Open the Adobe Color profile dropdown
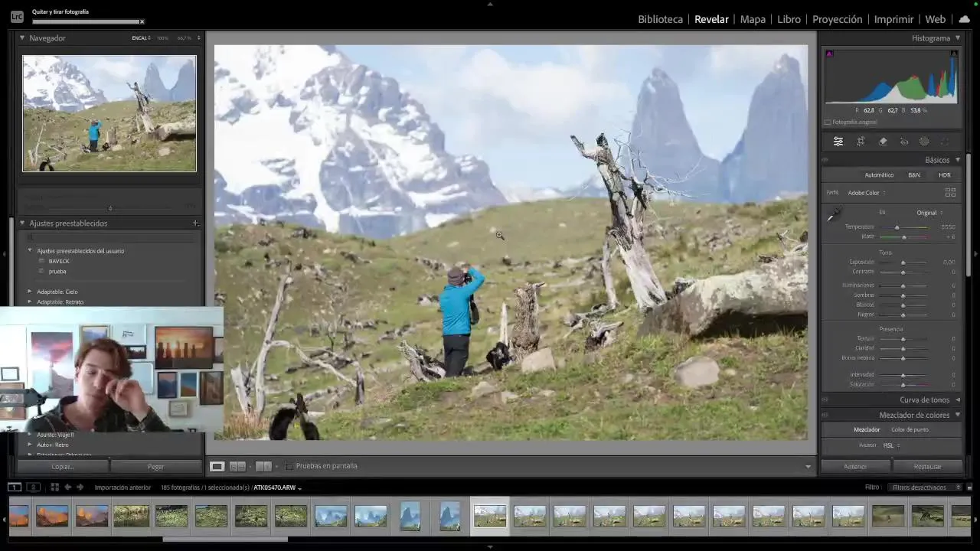Viewport: 980px width, 551px height. (867, 193)
